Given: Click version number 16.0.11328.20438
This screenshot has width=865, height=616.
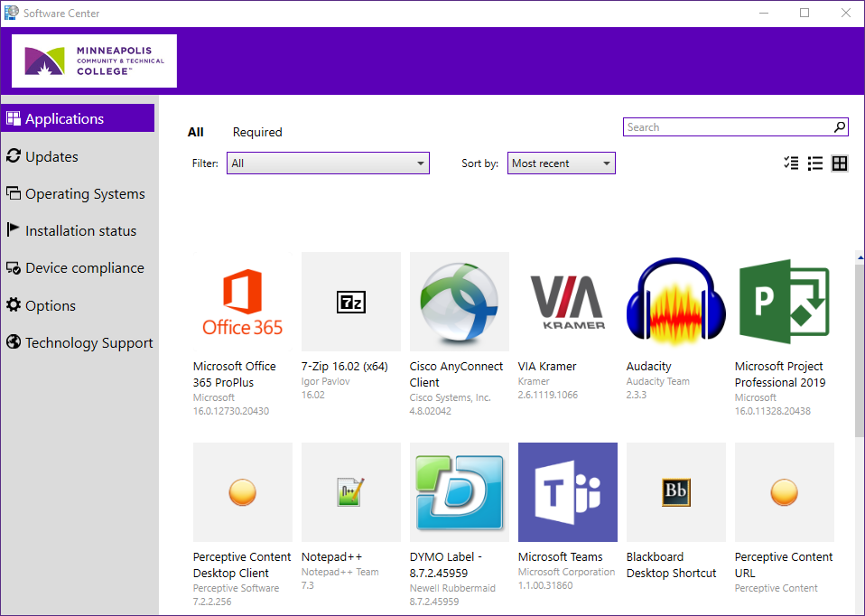Looking at the screenshot, I should [x=773, y=411].
